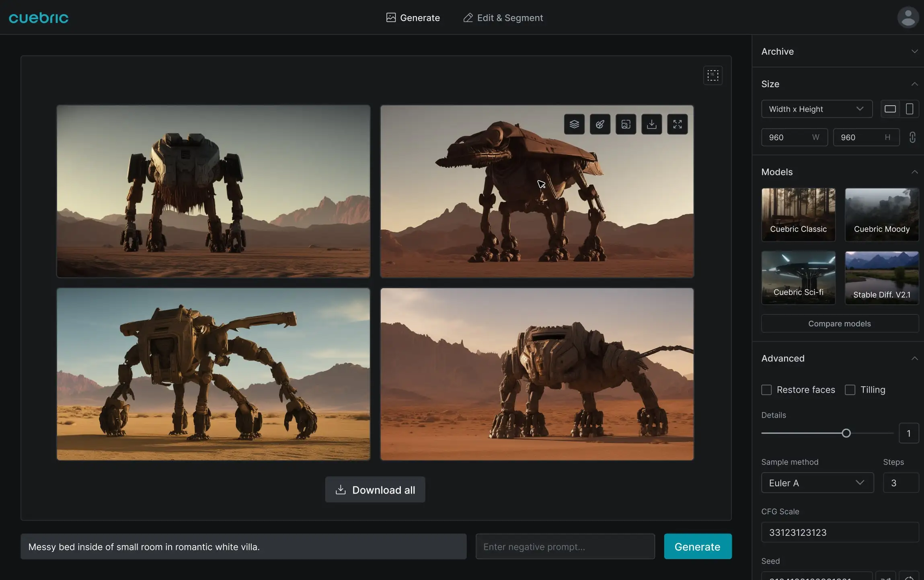The height and width of the screenshot is (580, 924).
Task: Click the Details slider handle
Action: coord(846,433)
